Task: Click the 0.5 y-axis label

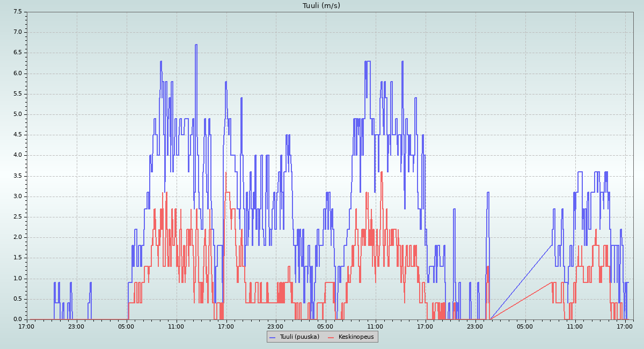Action: (17, 299)
